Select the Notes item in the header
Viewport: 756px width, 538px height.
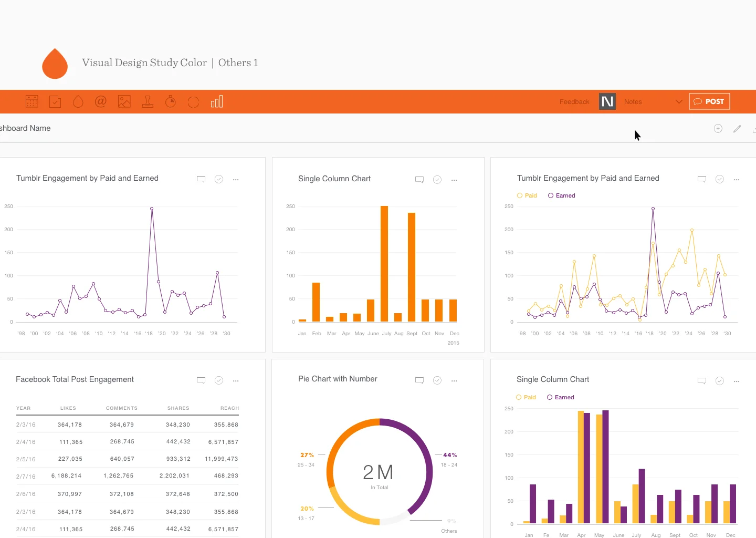point(633,101)
